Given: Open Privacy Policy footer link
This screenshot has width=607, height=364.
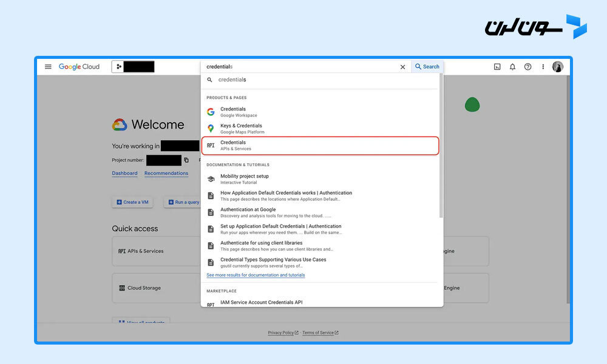Looking at the screenshot, I should click(x=283, y=332).
